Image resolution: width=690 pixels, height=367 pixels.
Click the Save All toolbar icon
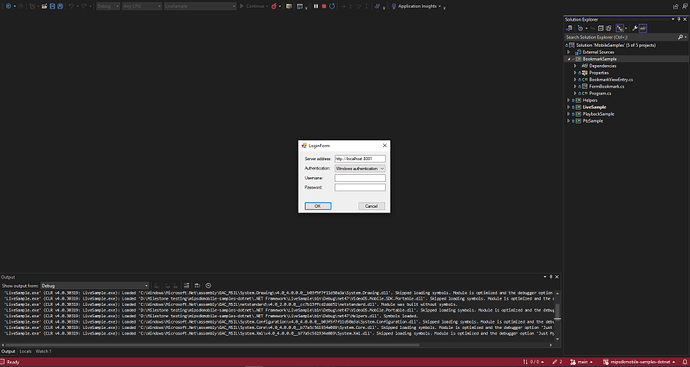60,6
